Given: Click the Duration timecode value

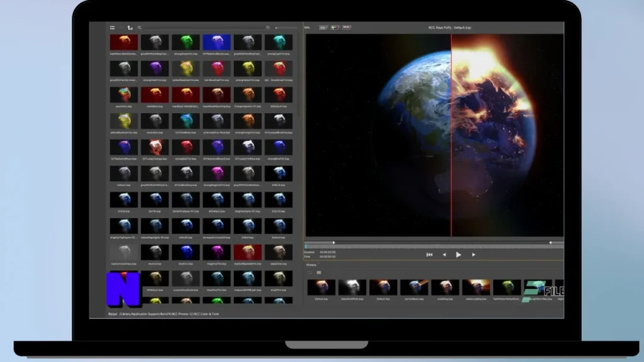Looking at the screenshot, I should pos(328,252).
